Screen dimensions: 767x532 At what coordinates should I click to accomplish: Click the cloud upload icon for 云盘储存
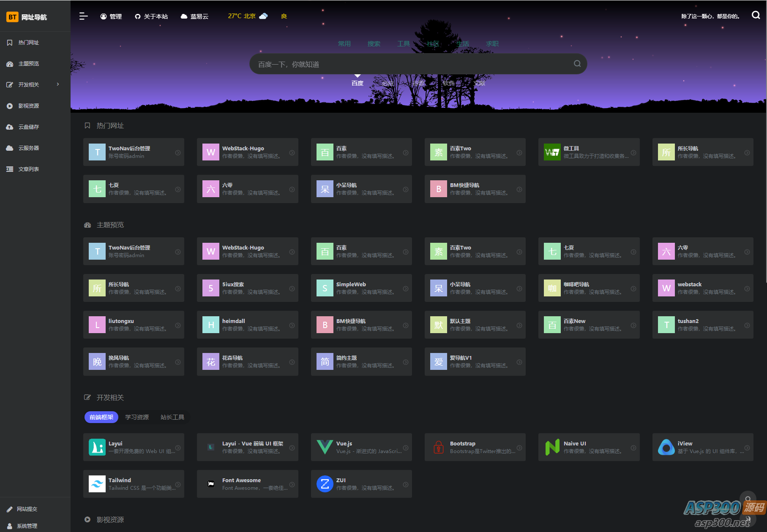[x=10, y=127]
